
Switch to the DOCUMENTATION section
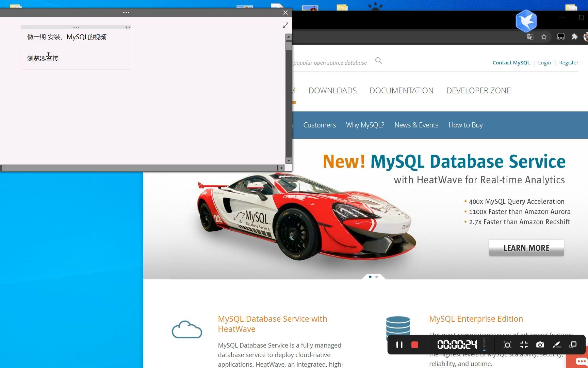(402, 91)
